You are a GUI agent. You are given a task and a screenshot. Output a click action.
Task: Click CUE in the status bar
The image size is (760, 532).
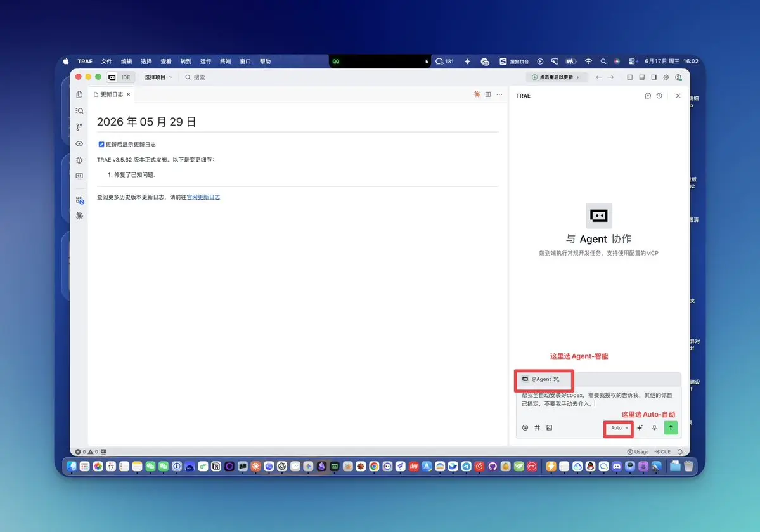[x=662, y=452]
